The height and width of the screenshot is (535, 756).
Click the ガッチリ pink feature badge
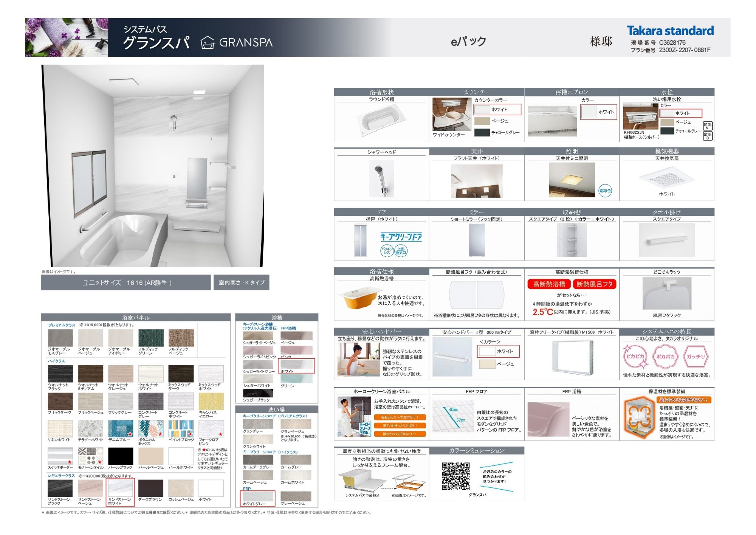coord(696,357)
